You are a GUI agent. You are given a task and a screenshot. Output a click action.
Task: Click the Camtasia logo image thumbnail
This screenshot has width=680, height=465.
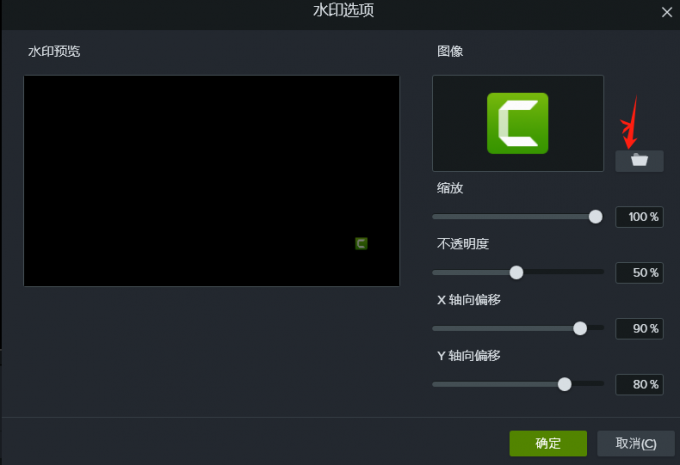pos(518,123)
